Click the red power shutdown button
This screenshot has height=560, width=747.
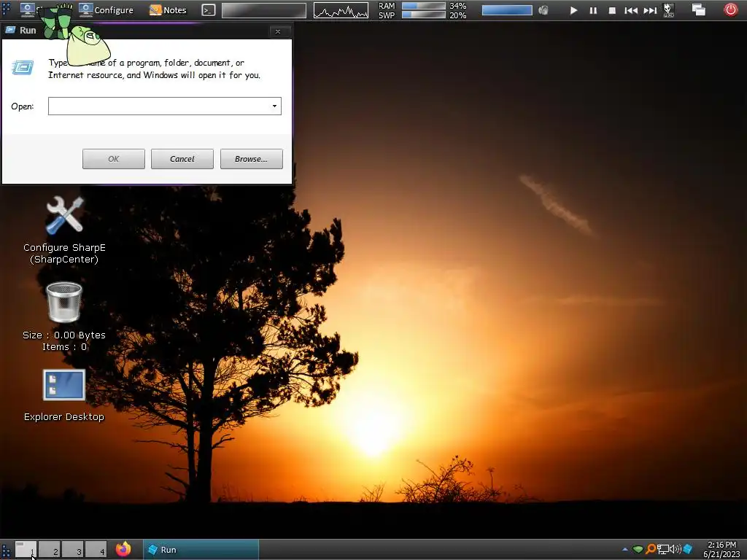click(x=731, y=9)
